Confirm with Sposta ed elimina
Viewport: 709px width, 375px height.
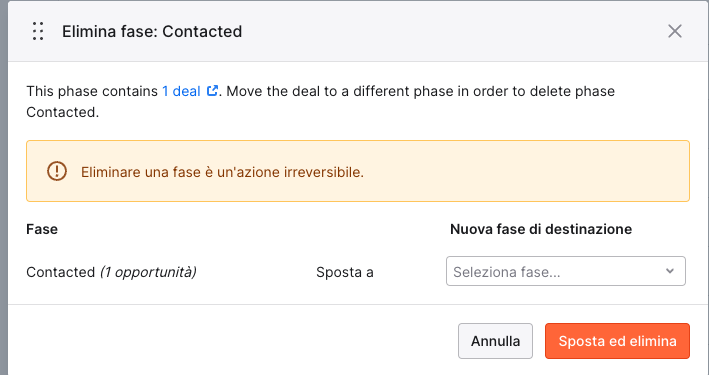617,341
